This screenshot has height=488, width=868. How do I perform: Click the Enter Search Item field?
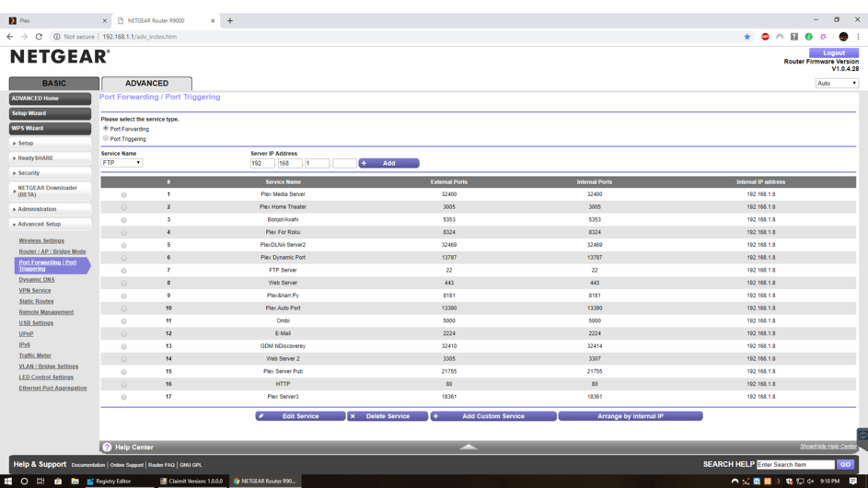point(795,464)
